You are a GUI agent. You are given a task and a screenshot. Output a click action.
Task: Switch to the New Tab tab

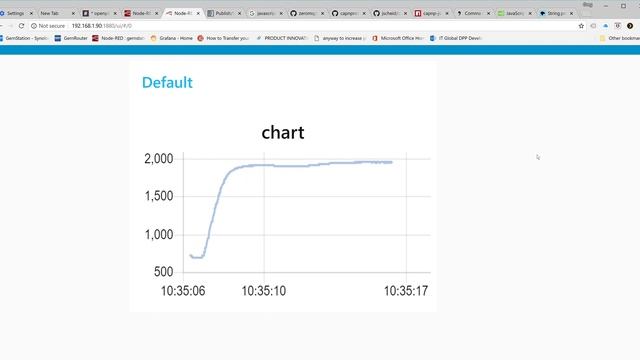(50, 13)
